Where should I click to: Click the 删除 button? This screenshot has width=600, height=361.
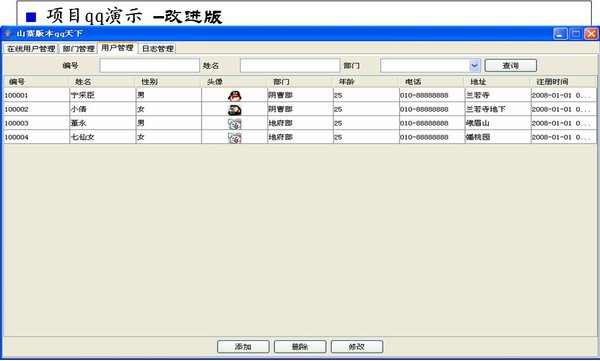click(300, 347)
